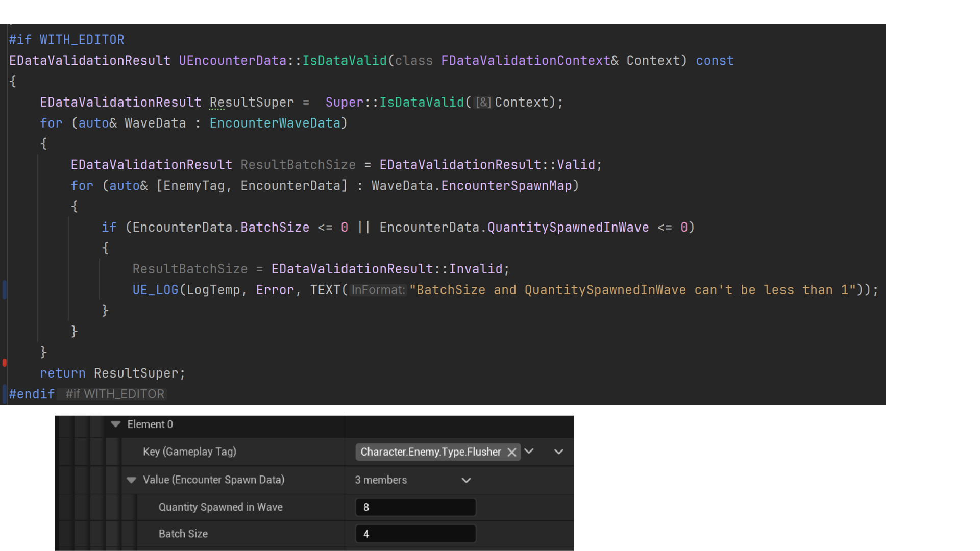The height and width of the screenshot is (551, 980).
Task: Collapse Value (Encounter Spawn Data) section
Action: pos(131,480)
